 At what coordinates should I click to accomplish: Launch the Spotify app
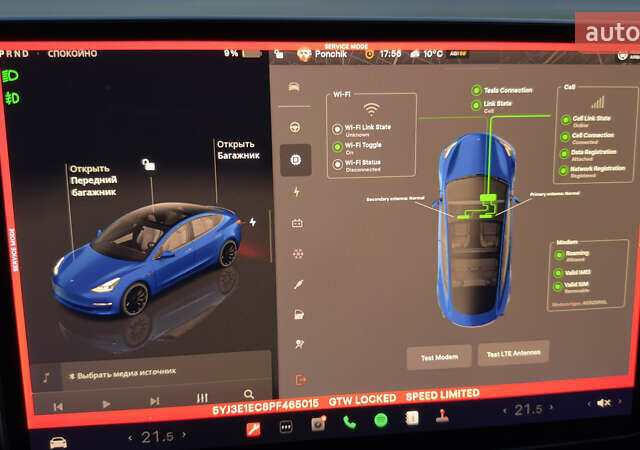tap(381, 420)
